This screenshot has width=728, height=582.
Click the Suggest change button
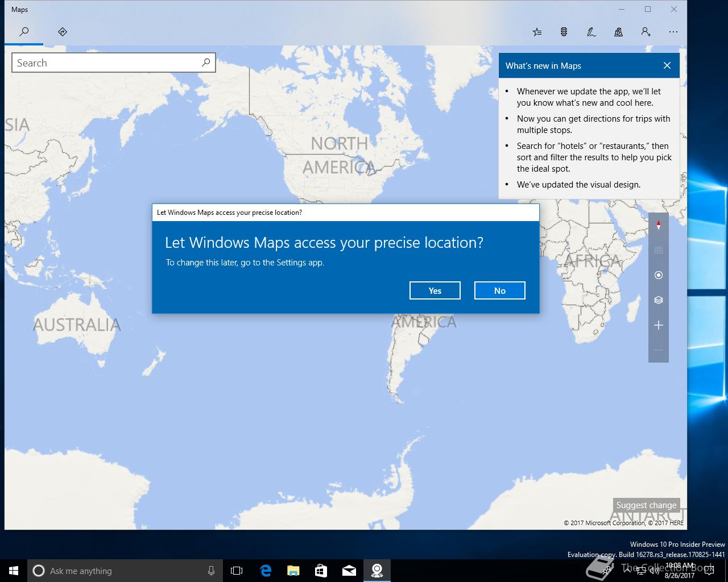pyautogui.click(x=646, y=505)
